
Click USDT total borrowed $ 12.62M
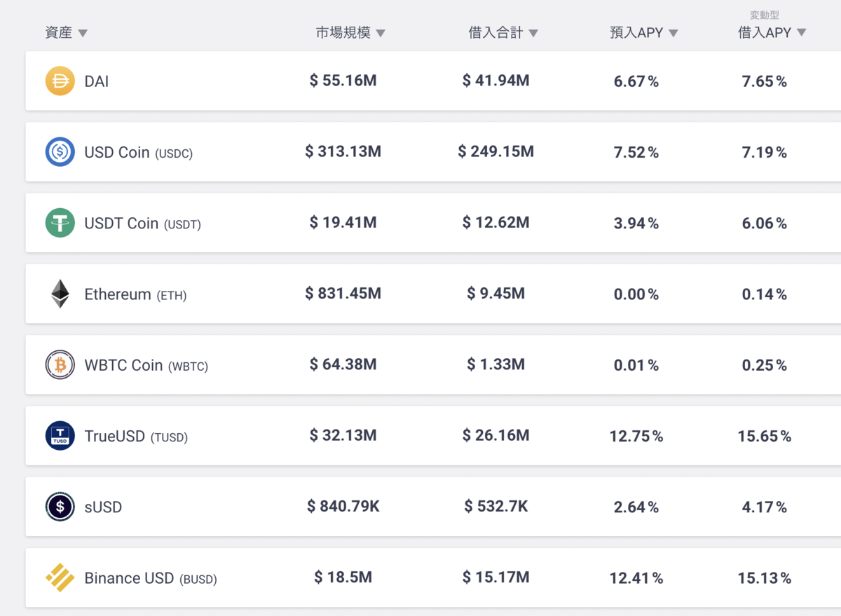point(496,222)
